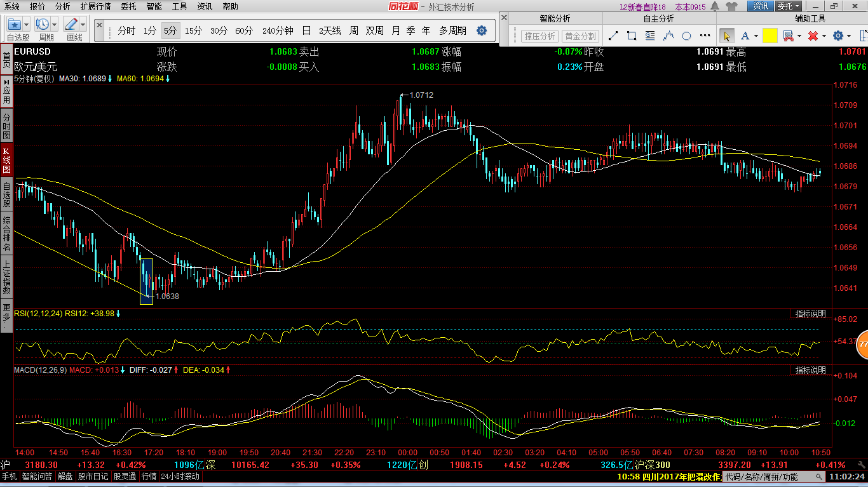Viewport: 868px width, 487px height.
Task: Switch to 15分 period
Action: click(193, 30)
